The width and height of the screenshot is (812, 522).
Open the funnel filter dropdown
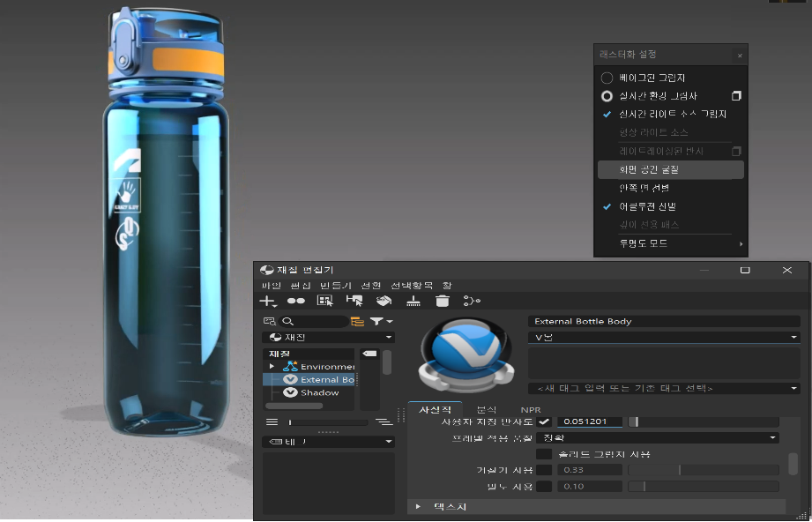click(x=381, y=322)
